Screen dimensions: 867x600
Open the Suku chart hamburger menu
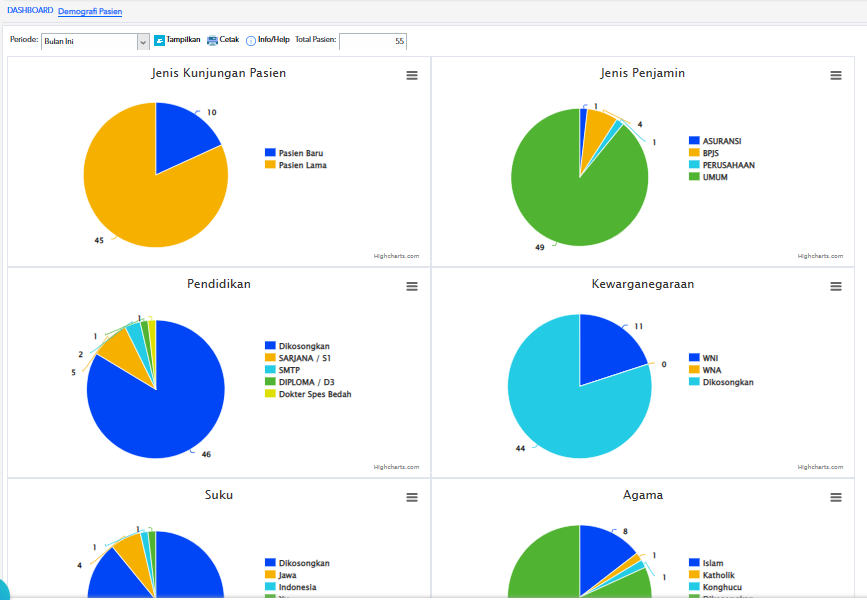(x=412, y=498)
